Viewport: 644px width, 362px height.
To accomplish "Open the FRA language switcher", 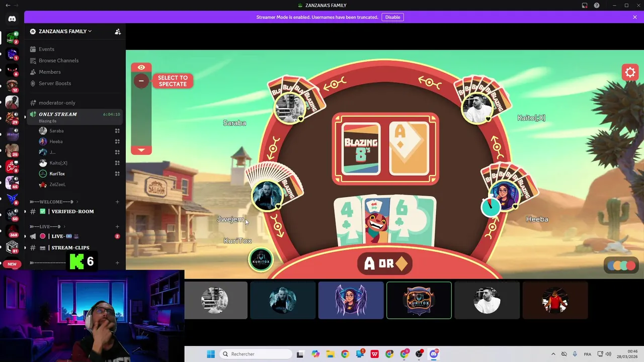I will (x=587, y=354).
